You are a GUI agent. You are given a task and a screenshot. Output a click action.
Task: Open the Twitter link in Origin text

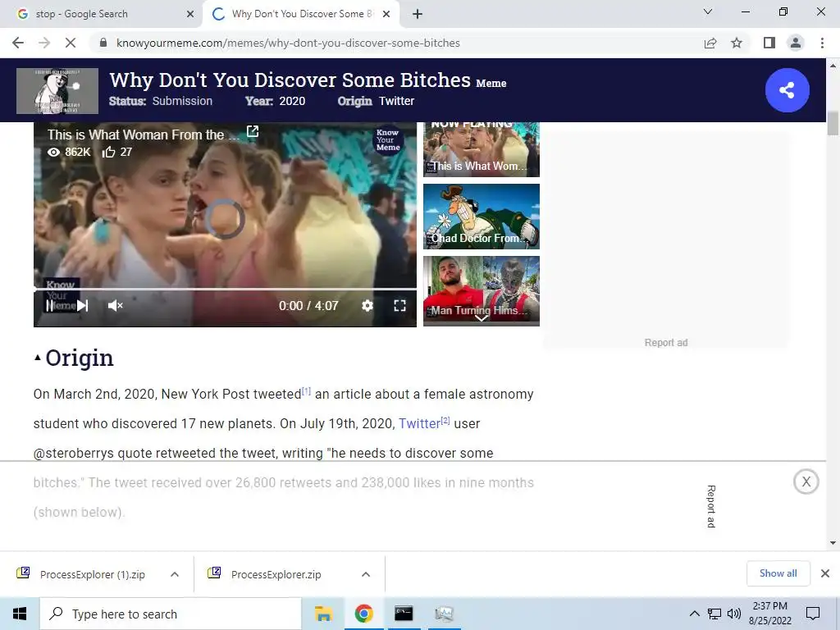(419, 424)
